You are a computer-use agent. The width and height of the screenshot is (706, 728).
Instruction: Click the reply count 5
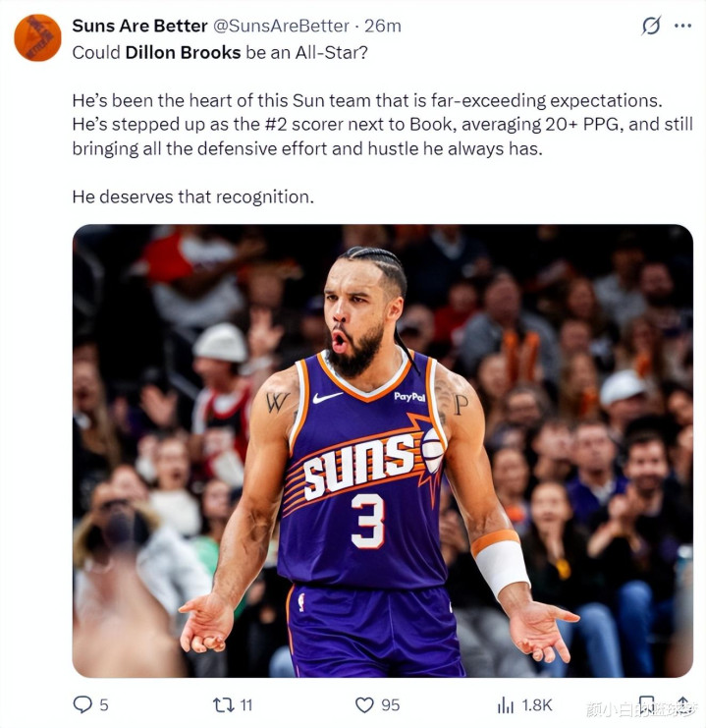[104, 704]
